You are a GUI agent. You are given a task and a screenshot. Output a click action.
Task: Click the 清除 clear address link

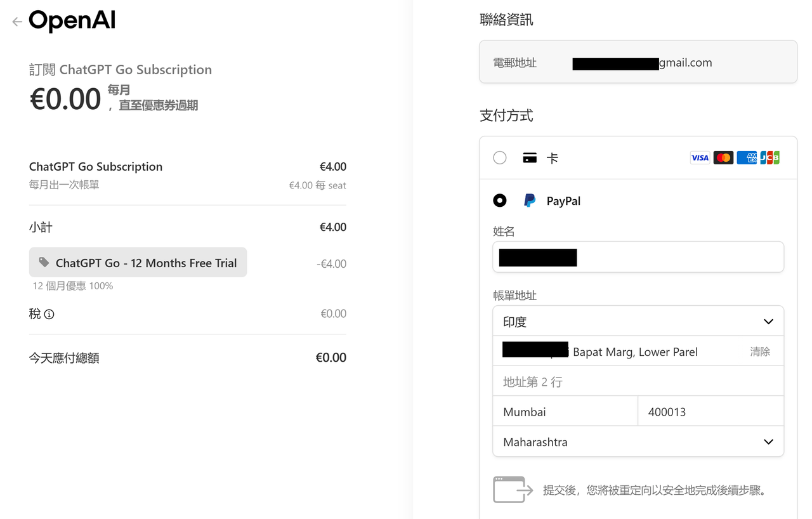point(760,352)
